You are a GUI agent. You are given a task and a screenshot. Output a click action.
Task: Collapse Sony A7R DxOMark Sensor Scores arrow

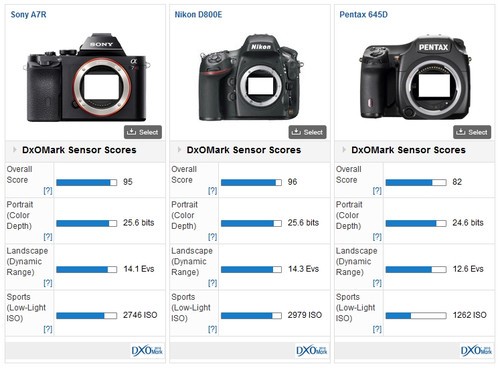click(15, 150)
